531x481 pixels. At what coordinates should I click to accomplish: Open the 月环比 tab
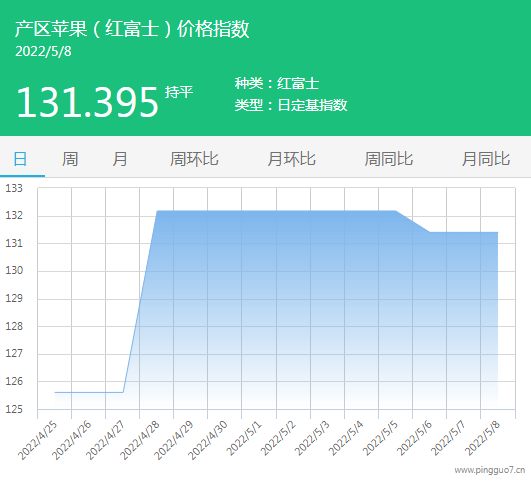tap(291, 159)
